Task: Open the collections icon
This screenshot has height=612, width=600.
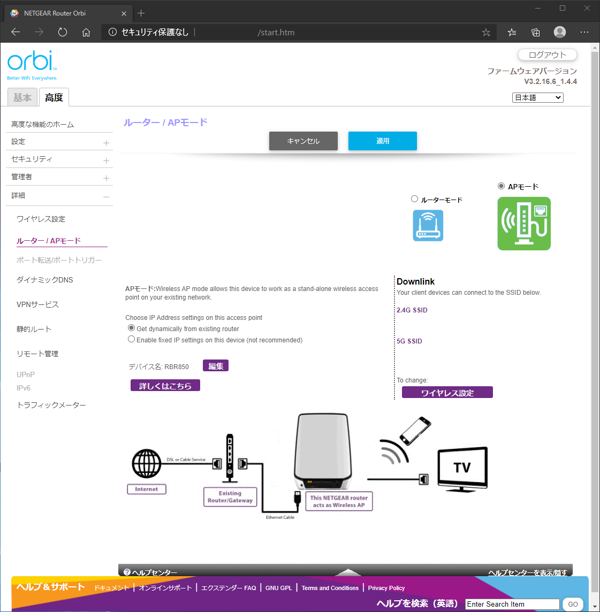Action: pos(536,32)
